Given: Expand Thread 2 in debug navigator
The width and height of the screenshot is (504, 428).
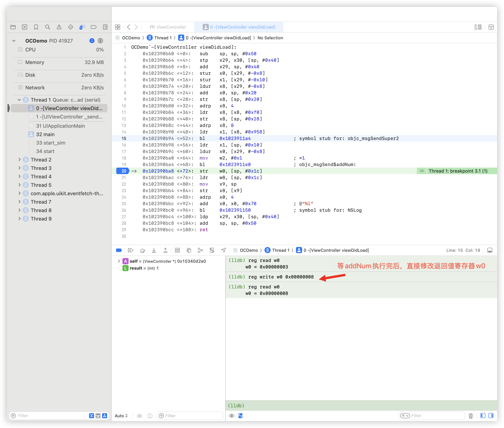Looking at the screenshot, I should click(x=19, y=160).
